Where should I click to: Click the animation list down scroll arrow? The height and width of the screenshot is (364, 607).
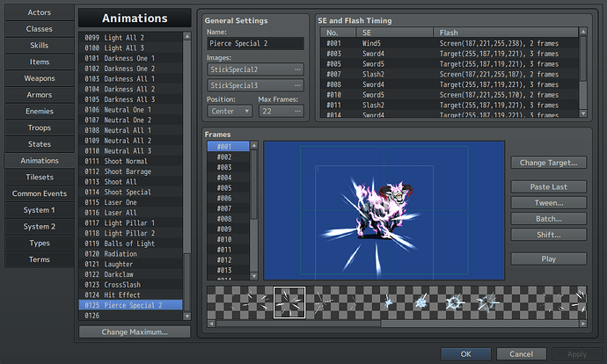[x=187, y=316]
